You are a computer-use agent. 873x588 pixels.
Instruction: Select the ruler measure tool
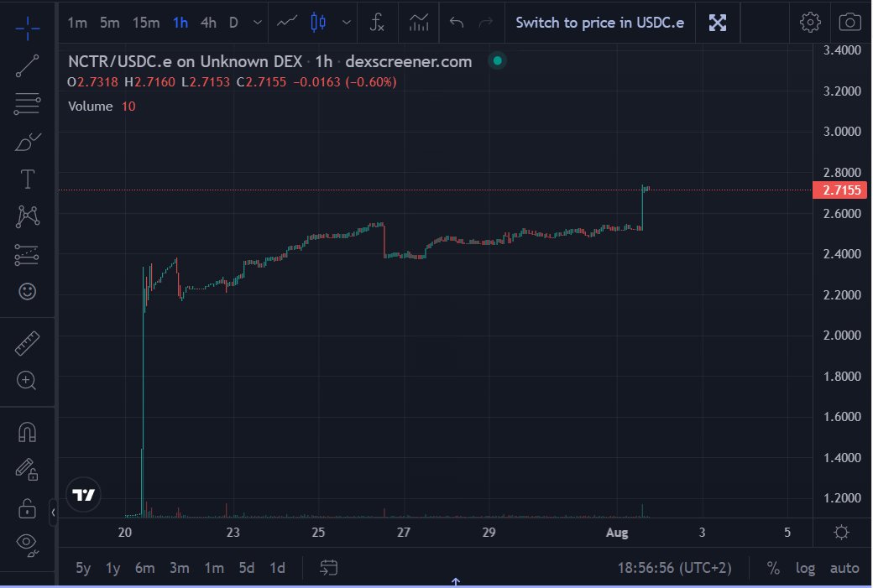click(x=27, y=343)
